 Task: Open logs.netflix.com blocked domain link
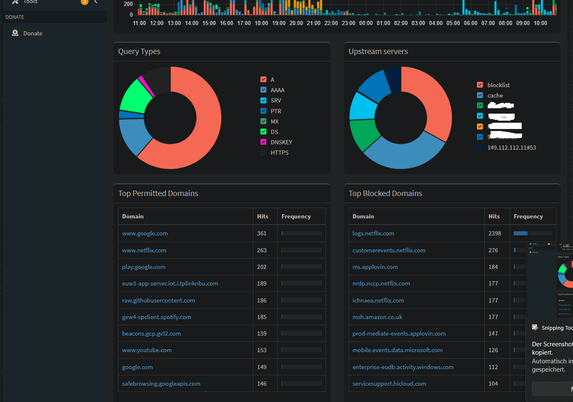click(x=373, y=233)
